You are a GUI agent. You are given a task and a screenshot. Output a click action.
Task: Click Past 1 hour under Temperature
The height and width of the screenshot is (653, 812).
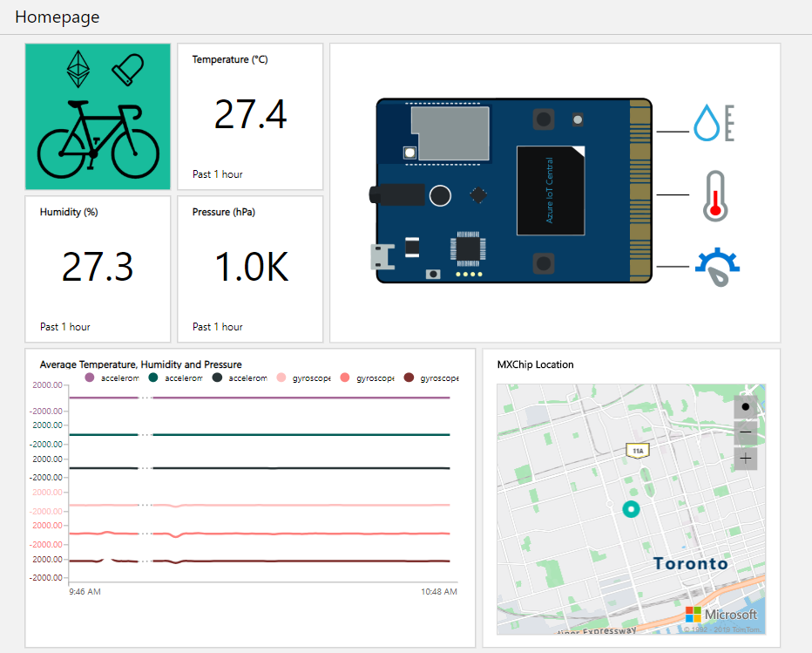coord(218,174)
